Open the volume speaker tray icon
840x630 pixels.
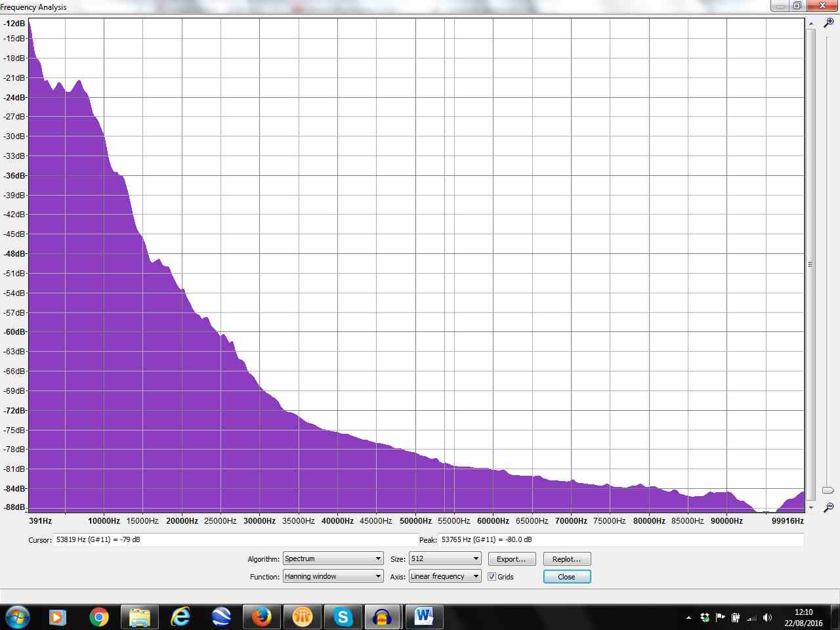(768, 618)
